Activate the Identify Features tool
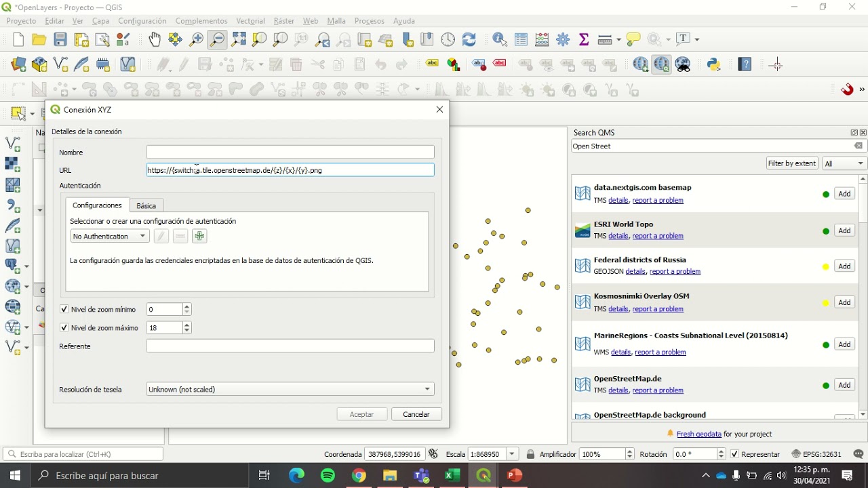 point(500,40)
